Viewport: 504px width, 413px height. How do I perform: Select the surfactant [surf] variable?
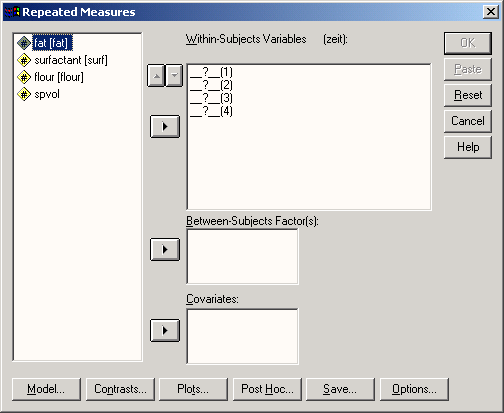71,60
